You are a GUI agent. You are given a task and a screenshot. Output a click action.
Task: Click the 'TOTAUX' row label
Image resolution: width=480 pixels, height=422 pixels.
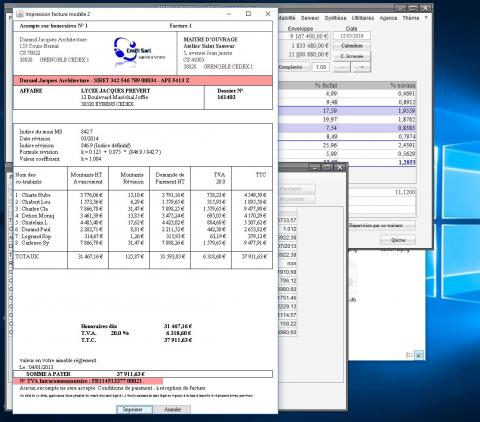click(27, 256)
